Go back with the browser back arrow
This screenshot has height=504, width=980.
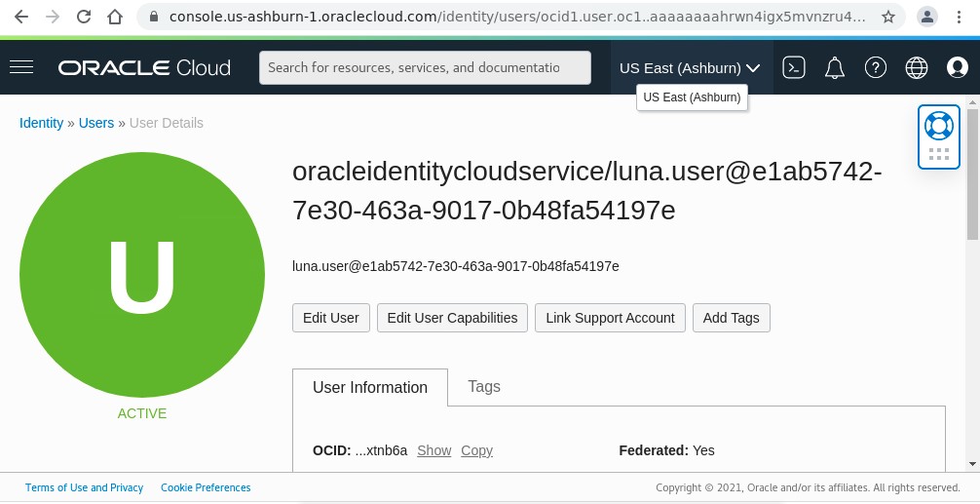21,17
